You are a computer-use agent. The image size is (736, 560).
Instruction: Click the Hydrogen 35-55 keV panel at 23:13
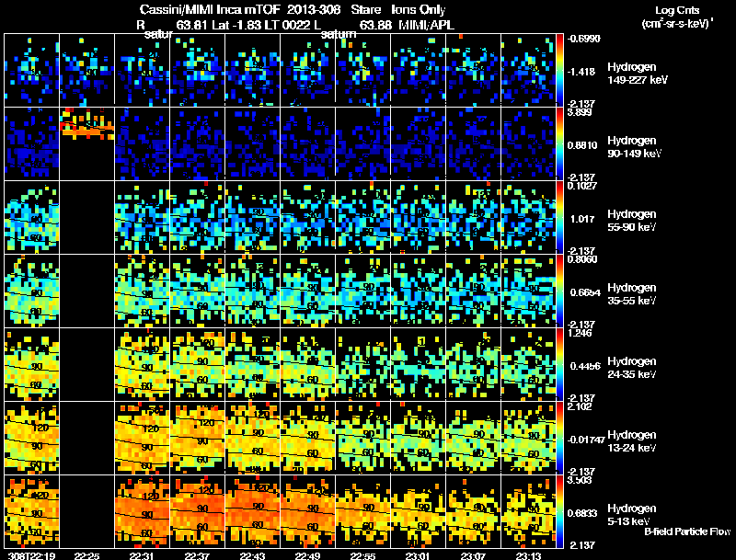[528, 291]
